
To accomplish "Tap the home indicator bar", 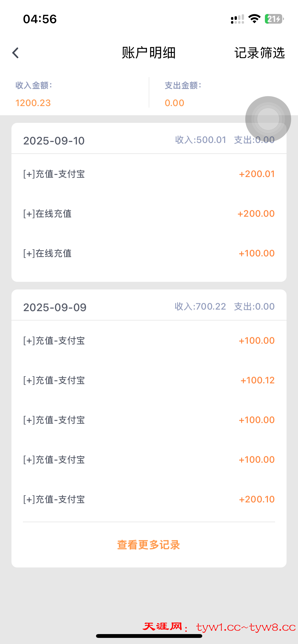I will [x=149, y=636].
